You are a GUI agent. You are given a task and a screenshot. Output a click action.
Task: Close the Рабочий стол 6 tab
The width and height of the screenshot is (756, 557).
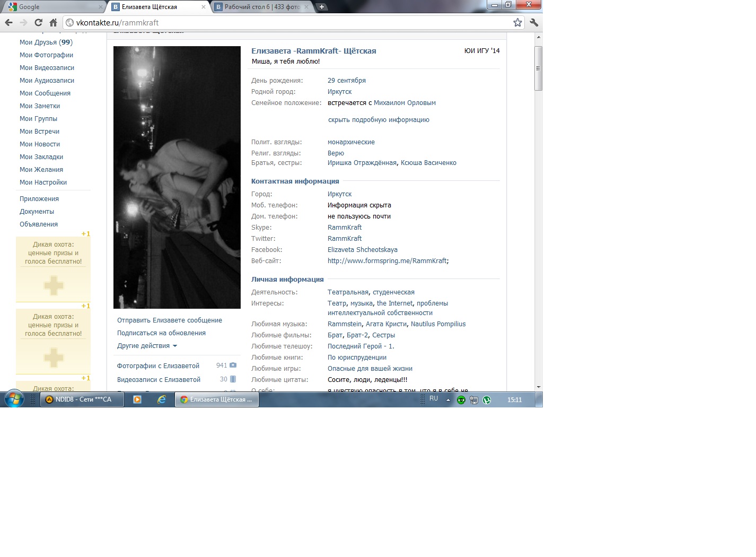pyautogui.click(x=306, y=7)
